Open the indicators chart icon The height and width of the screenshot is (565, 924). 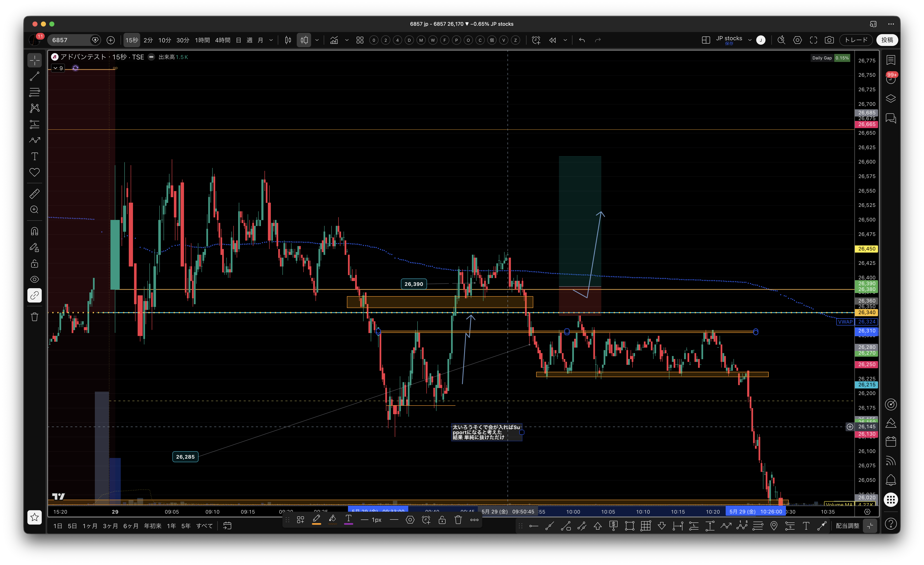334,40
